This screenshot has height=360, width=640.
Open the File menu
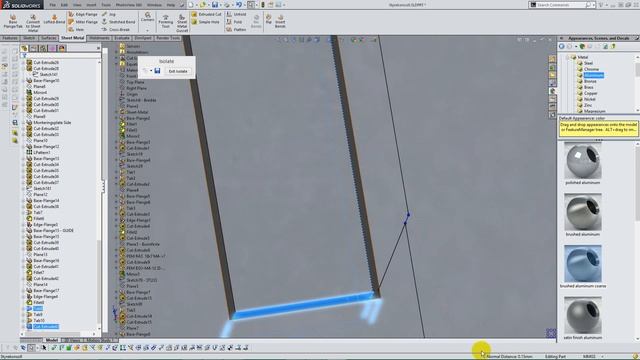click(53, 5)
